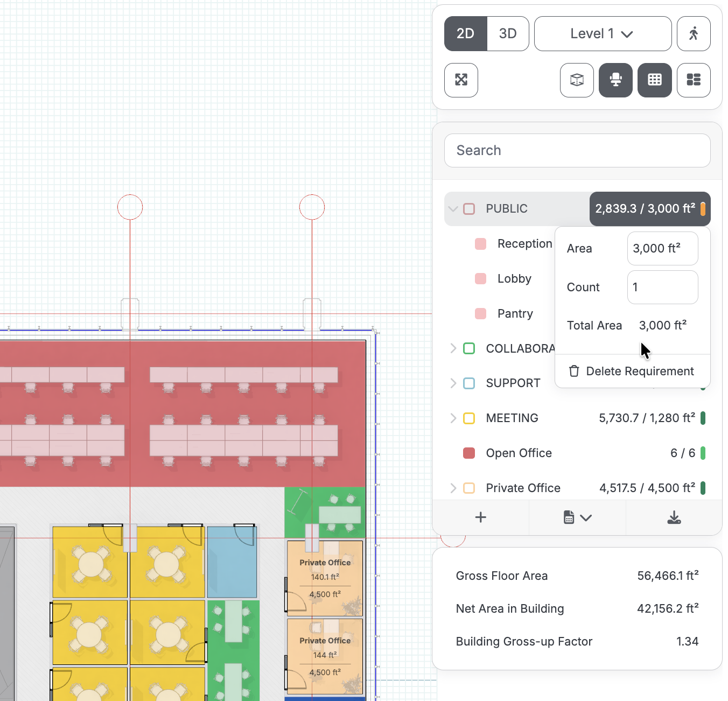Toggle the furniture chair icon

(x=615, y=80)
